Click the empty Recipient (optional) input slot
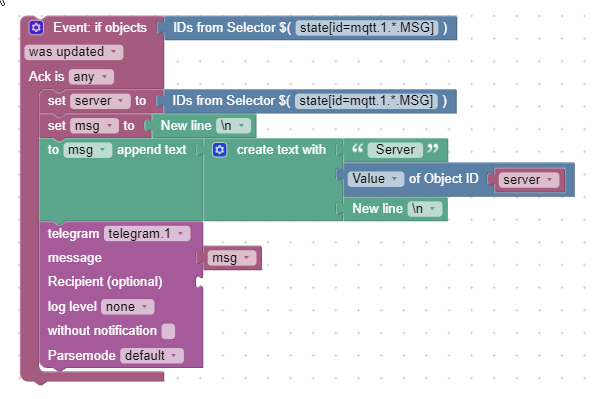600x399 pixels. coord(200,282)
